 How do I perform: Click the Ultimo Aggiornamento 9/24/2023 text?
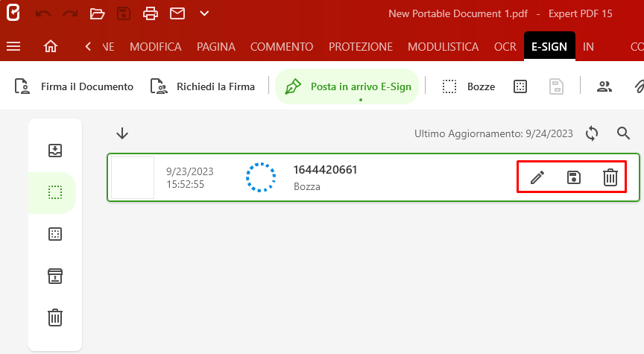coord(493,133)
